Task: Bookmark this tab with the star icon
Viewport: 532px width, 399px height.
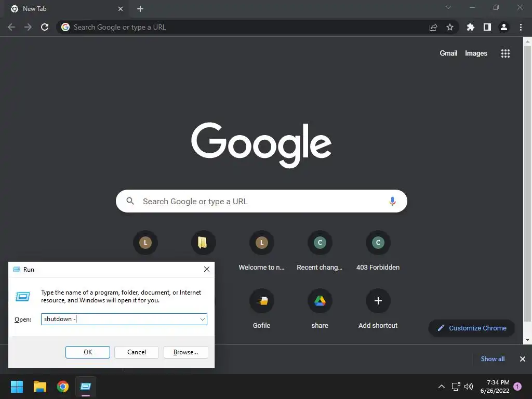Action: (x=450, y=27)
